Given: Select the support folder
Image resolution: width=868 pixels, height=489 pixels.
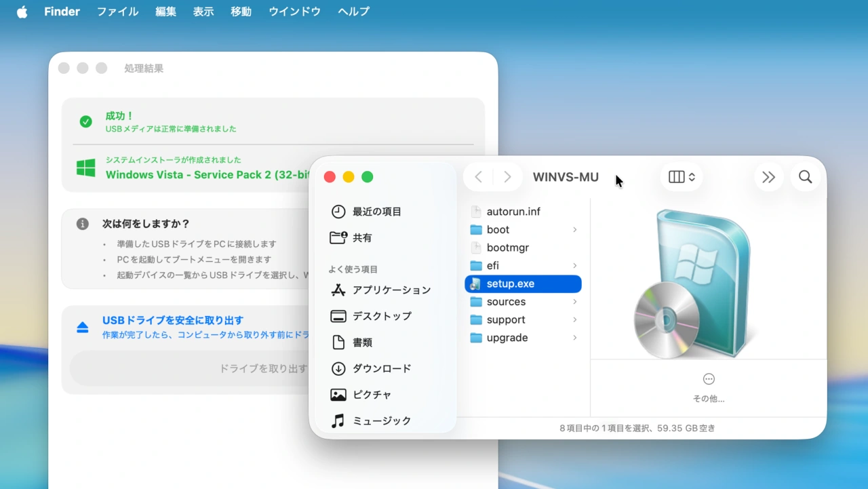Looking at the screenshot, I should coord(523,319).
